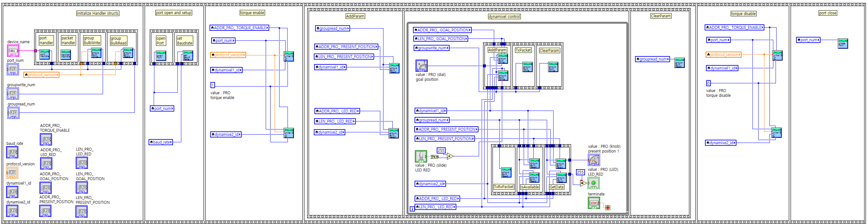Edit the constant 1 for torque enable
The image size is (868, 224).
[213, 85]
